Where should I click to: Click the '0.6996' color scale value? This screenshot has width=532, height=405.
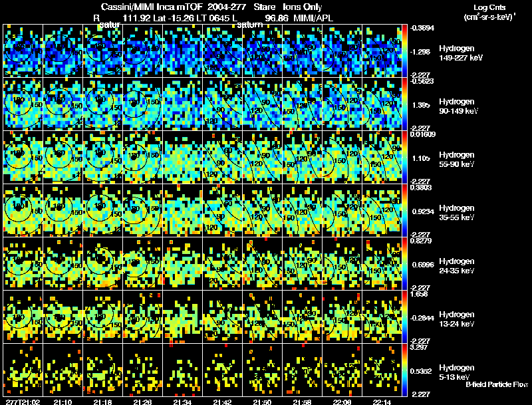tap(423, 265)
